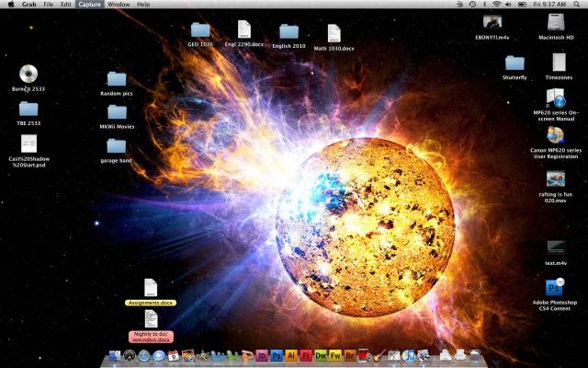Launch Adobe Flash from the dock
The height and width of the screenshot is (368, 588).
305,355
